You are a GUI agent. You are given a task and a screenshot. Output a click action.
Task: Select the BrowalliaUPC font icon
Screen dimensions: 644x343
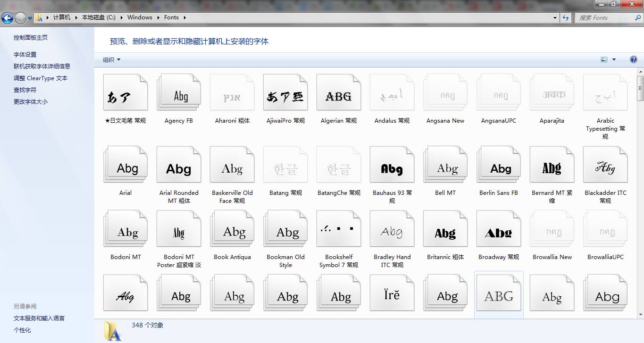605,229
